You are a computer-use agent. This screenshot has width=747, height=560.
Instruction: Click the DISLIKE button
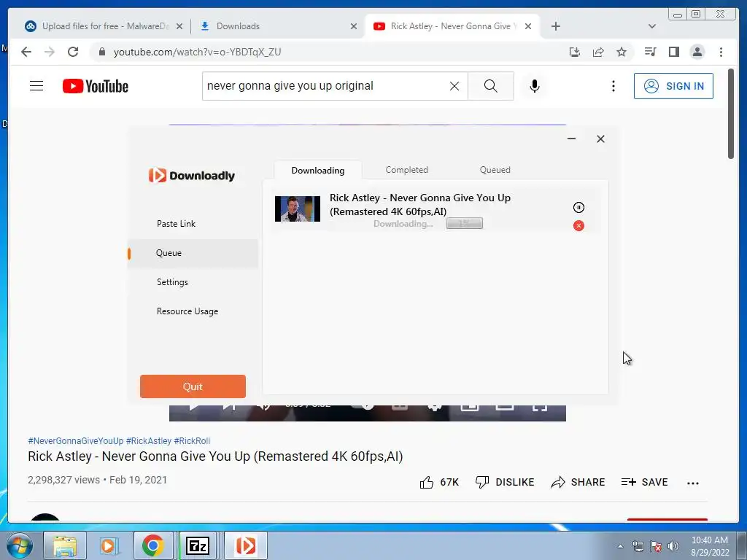pos(505,483)
